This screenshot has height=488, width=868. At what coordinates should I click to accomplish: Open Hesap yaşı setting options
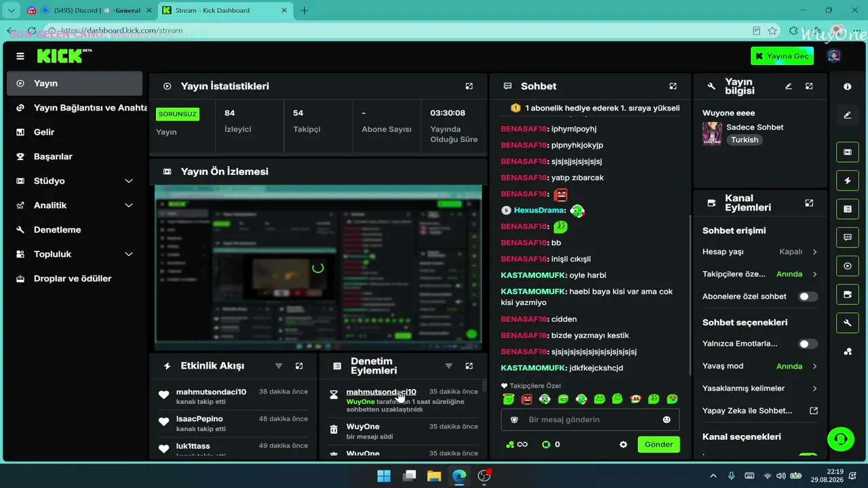pyautogui.click(x=760, y=251)
